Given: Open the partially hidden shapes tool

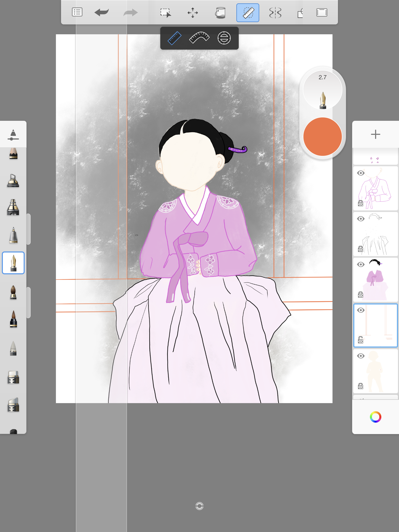Looking at the screenshot, I should click(300, 13).
